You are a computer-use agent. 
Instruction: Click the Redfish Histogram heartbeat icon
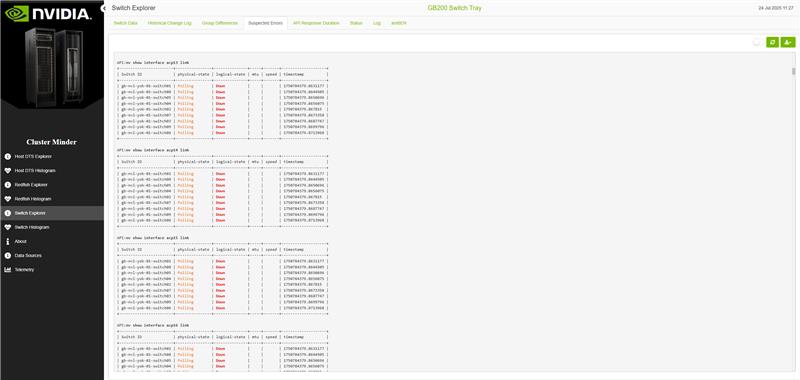[8, 199]
